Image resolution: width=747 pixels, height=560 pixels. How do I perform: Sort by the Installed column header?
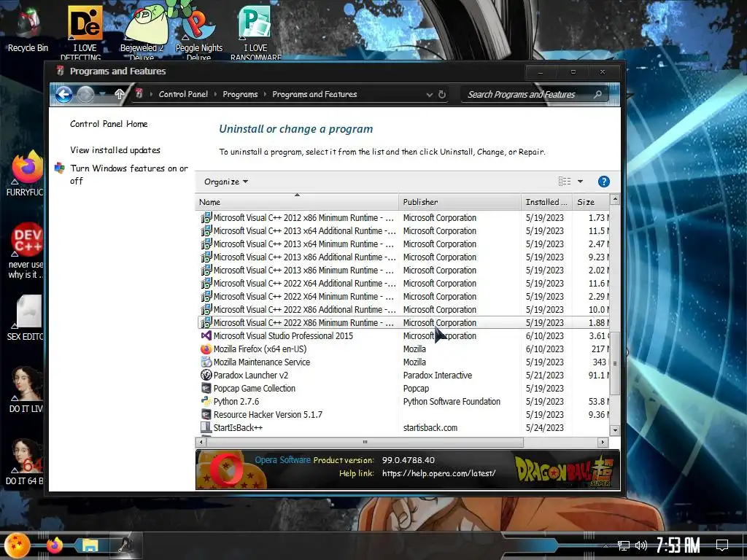[547, 202]
